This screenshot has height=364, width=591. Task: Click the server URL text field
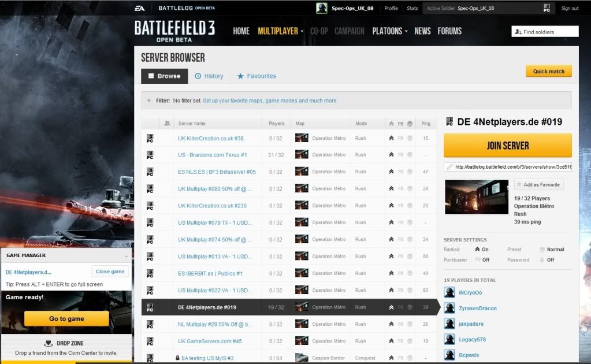click(x=507, y=167)
